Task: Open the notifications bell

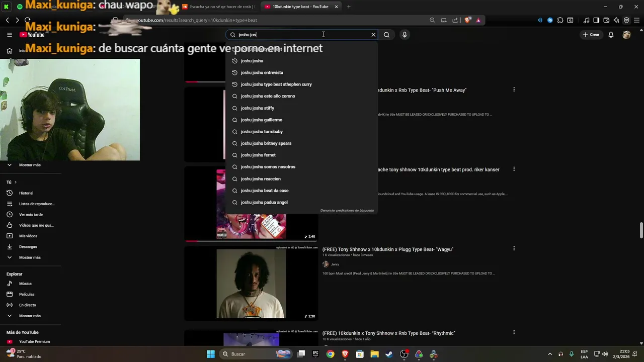Action: (611, 35)
